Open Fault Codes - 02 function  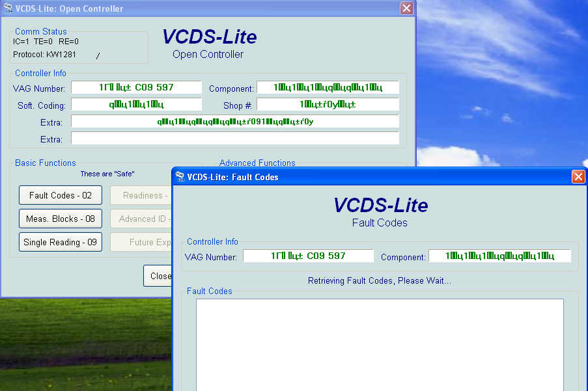coord(61,195)
